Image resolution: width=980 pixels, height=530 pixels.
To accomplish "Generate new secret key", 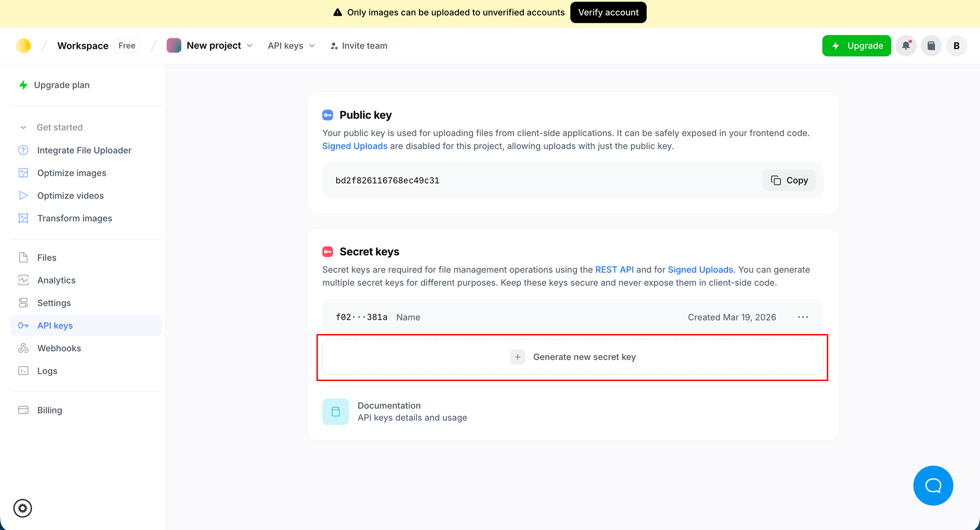I will (x=573, y=357).
